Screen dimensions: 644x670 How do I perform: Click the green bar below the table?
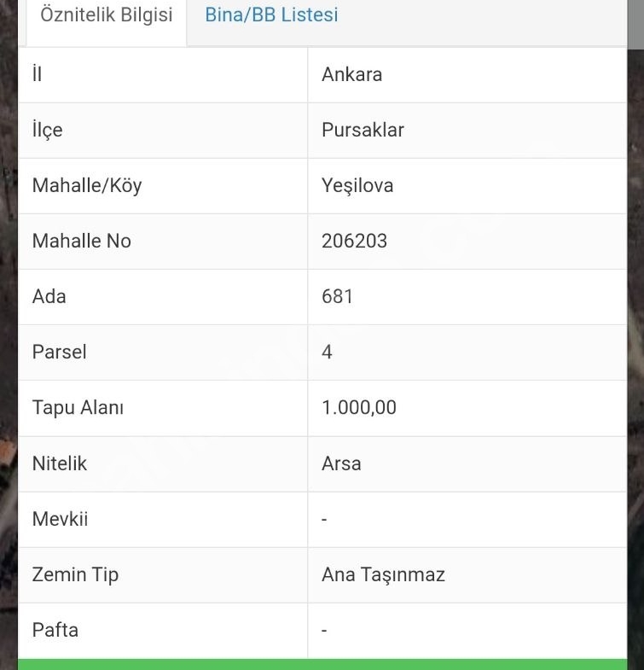click(322, 664)
